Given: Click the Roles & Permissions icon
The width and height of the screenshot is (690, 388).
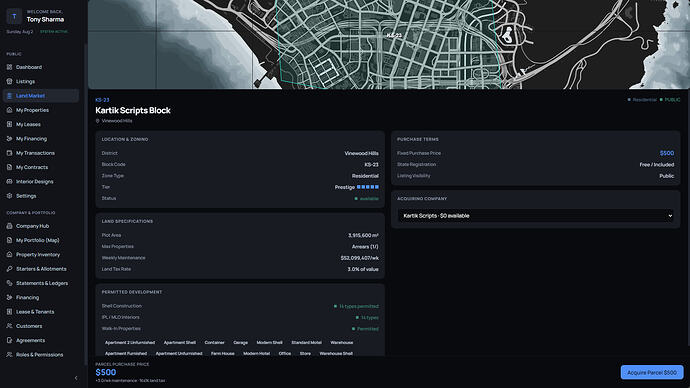Looking at the screenshot, I should 9,355.
